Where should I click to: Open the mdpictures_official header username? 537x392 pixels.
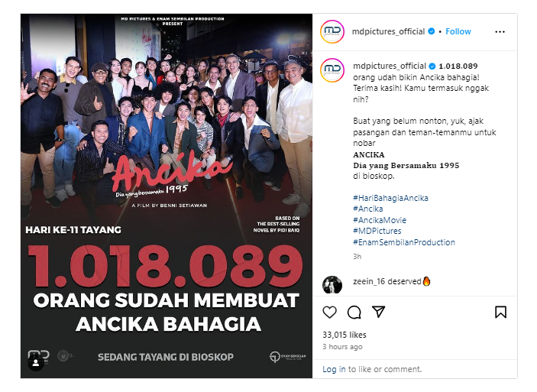(x=388, y=31)
